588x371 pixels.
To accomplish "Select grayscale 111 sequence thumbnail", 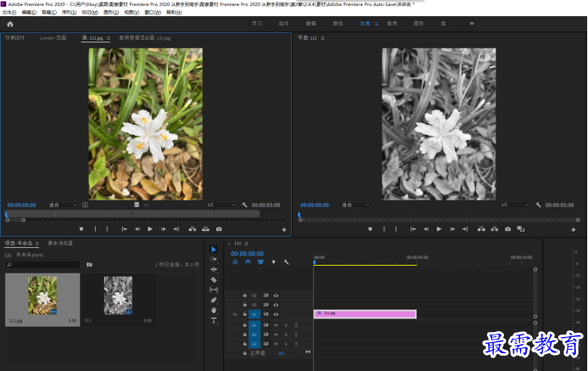I will coord(118,295).
